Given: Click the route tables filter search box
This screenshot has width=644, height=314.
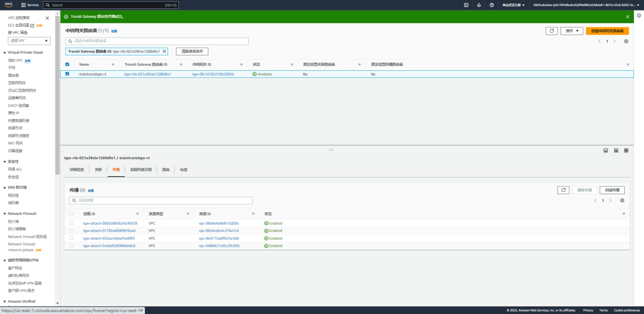Looking at the screenshot, I should [x=157, y=41].
